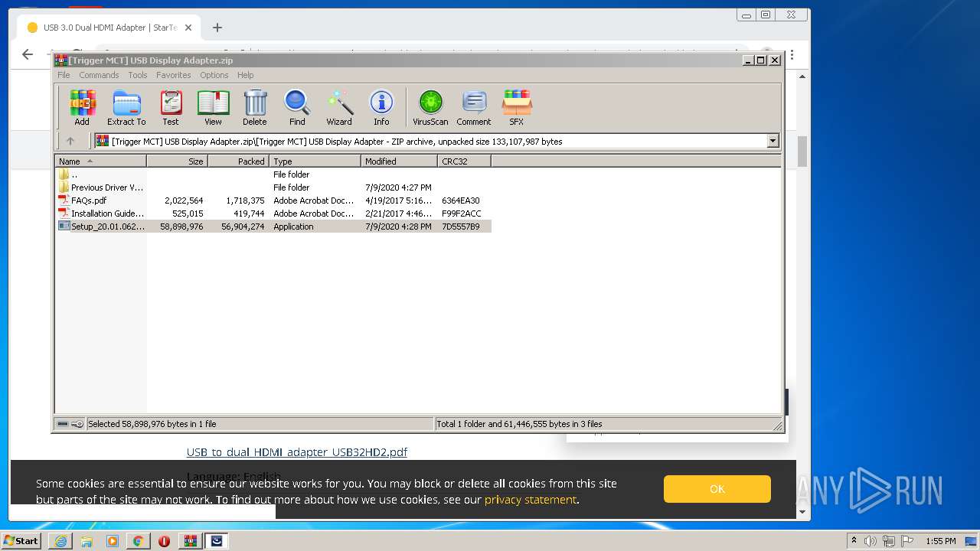Sort by Size column header
Viewport: 980px width, 551px height.
177,161
